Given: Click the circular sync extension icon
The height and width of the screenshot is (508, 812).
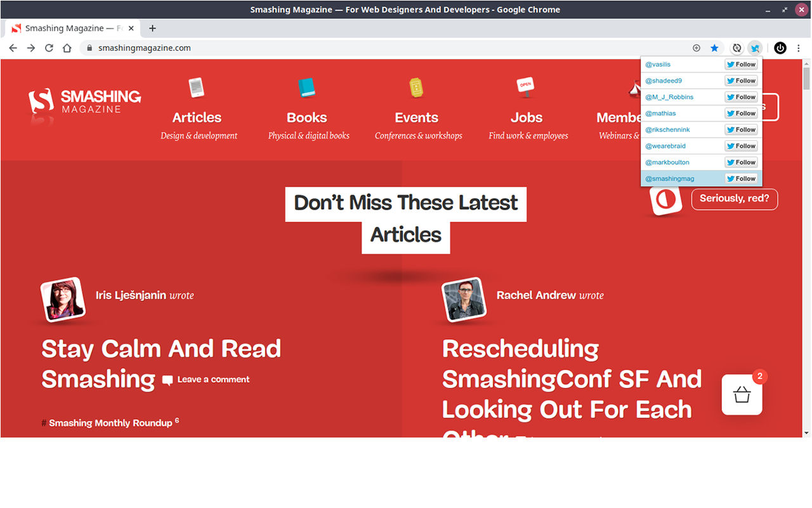Looking at the screenshot, I should point(737,48).
